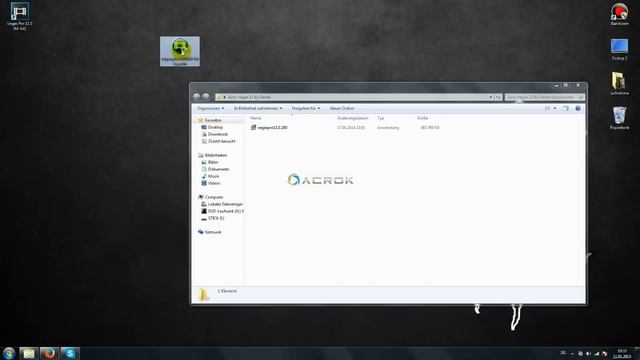Open Explorer help icon
The width and height of the screenshot is (640, 360).
(x=578, y=109)
